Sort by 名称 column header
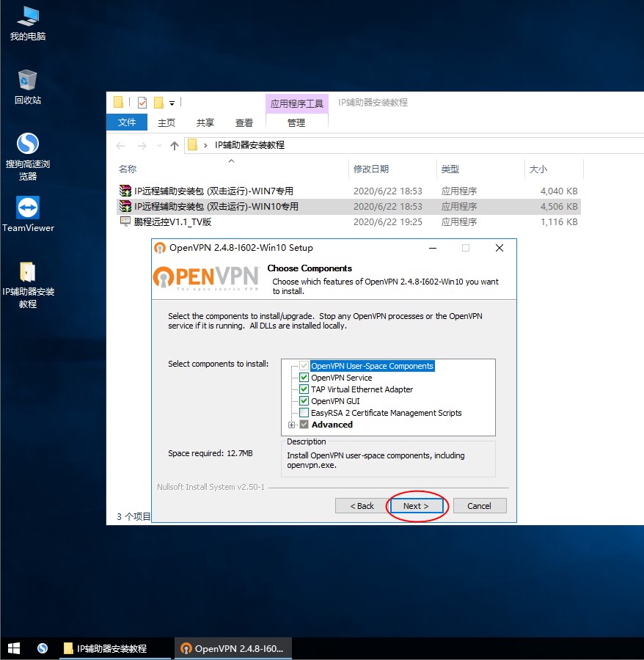 [128, 169]
